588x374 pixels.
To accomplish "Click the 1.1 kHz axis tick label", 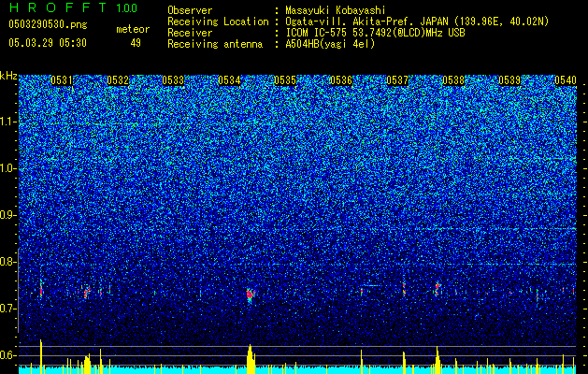I will coord(8,122).
